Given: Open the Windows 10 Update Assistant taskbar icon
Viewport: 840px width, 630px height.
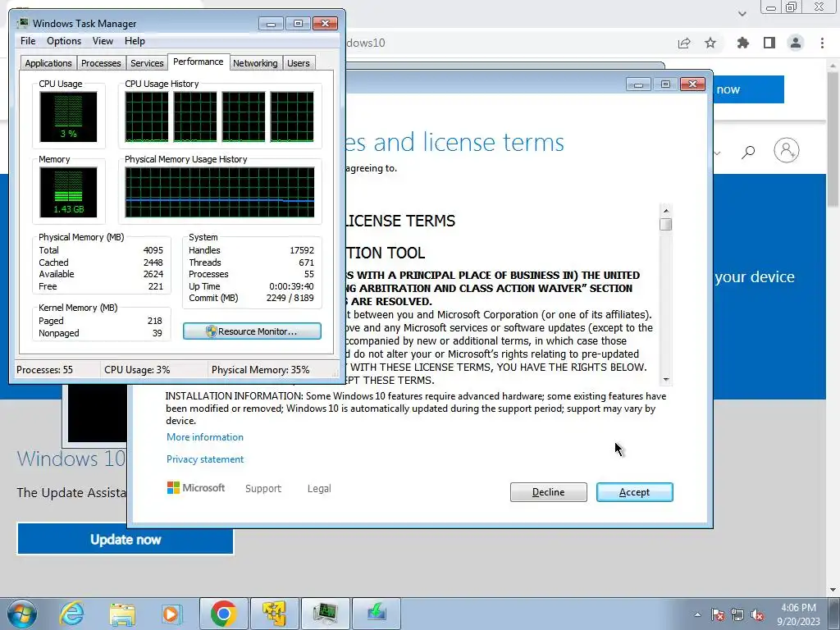Looking at the screenshot, I should pos(377,614).
